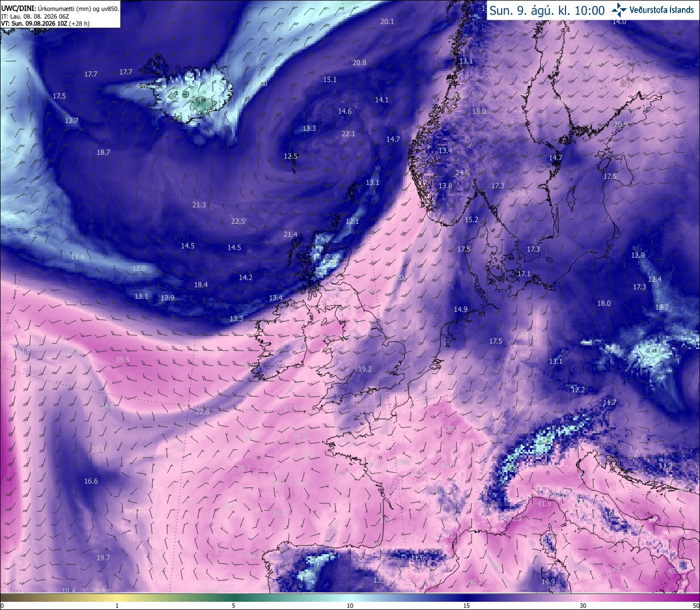Click the 30 mm tick on color scale
The width and height of the screenshot is (700, 610).
(x=583, y=606)
